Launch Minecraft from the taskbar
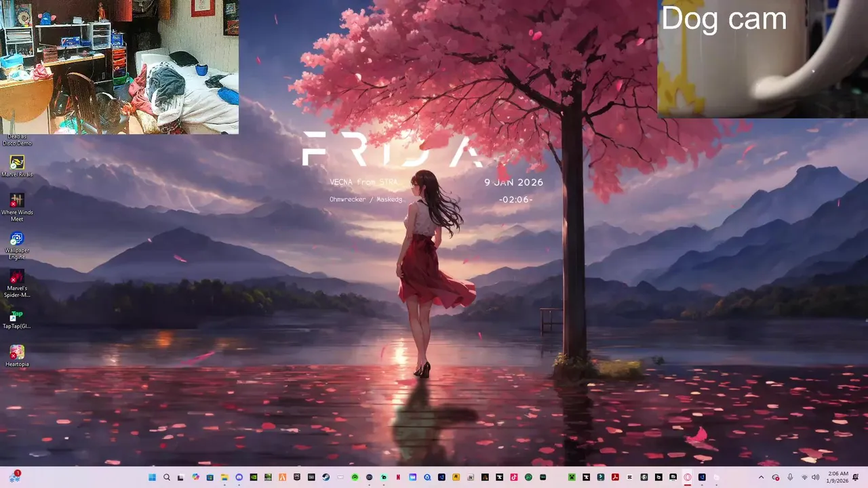Image resolution: width=868 pixels, height=488 pixels. pos(572,477)
